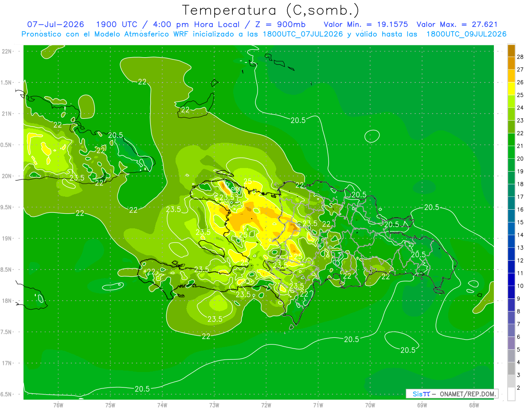The height and width of the screenshot is (411, 532).
Task: Click the latitude axis label "18N"
Action: [7, 301]
